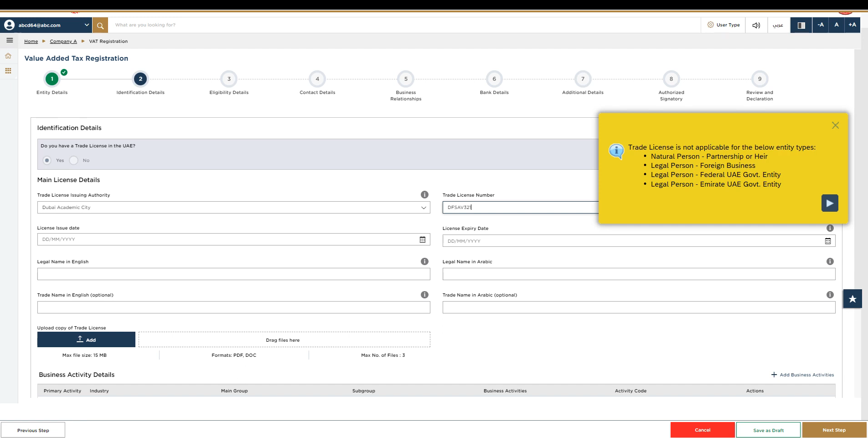Screen dimensions: 868x438
Task: Select step 7 Additional Details
Action: (583, 79)
